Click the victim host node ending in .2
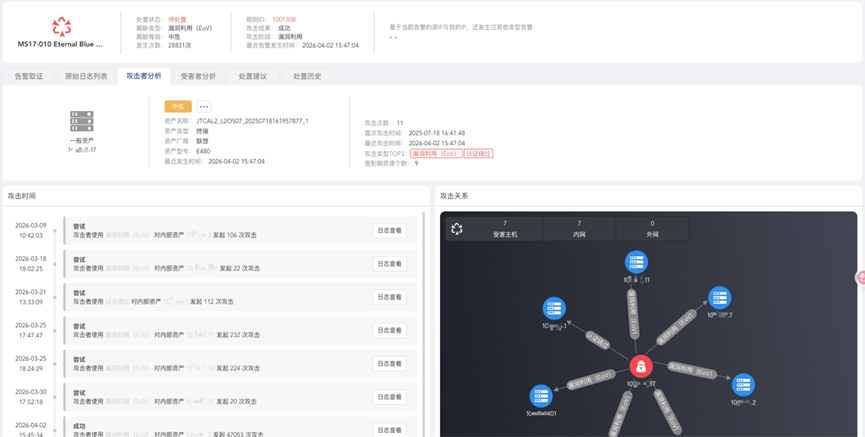 (x=743, y=385)
